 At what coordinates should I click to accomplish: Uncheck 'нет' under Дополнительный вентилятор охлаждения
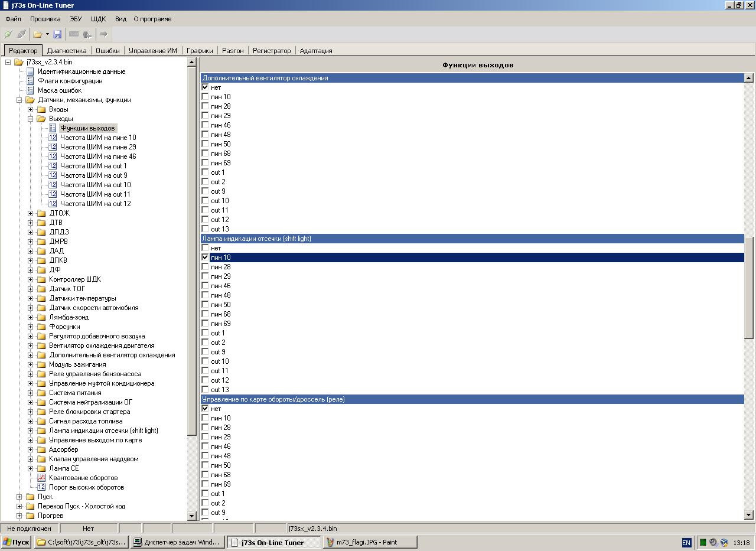tap(206, 87)
